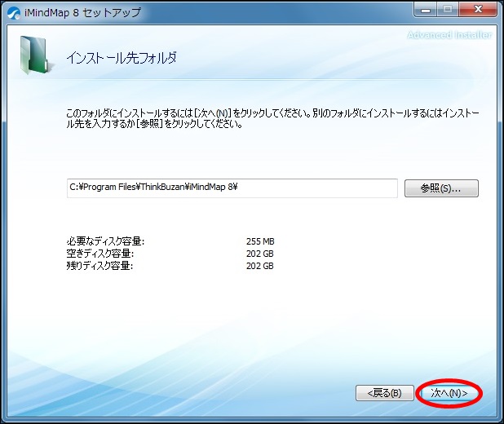Click the install path input field
This screenshot has height=424, width=504.
tap(232, 188)
